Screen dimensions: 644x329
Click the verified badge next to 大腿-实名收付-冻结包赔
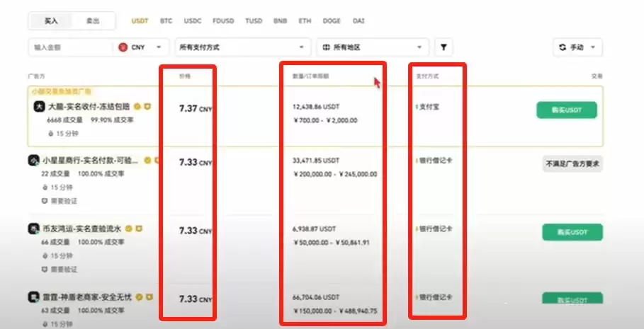(137, 107)
